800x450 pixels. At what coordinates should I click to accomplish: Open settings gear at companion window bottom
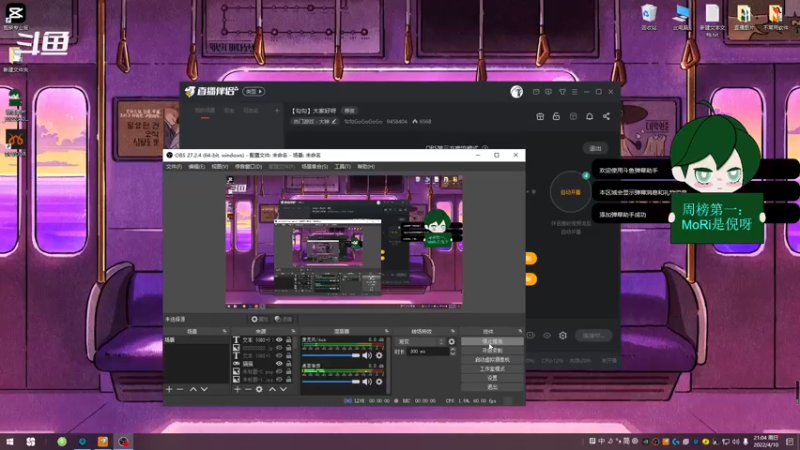tap(563, 335)
